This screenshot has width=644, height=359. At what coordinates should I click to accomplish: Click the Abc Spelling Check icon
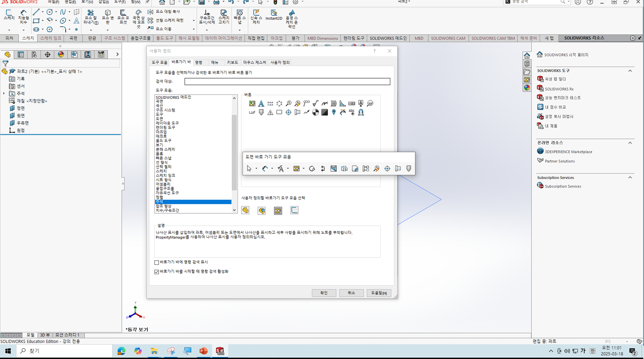[x=352, y=112]
